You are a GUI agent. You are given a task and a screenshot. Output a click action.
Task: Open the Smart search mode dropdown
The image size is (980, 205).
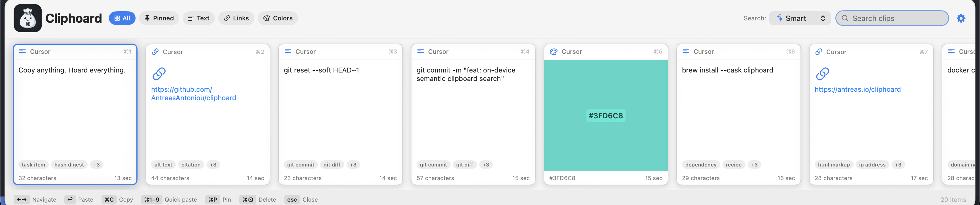click(x=800, y=18)
